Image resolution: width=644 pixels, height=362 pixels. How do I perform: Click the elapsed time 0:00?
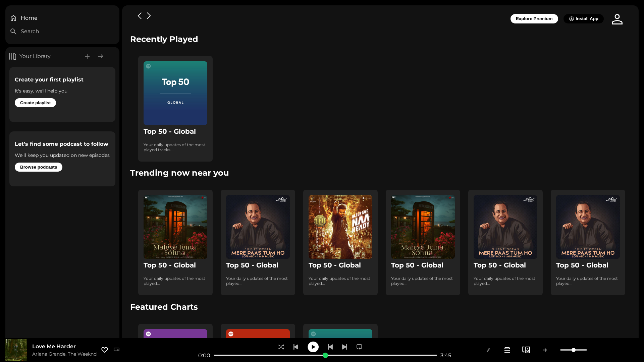(204, 356)
